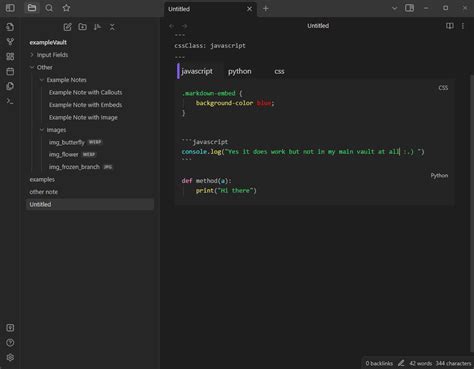Open the help question mark icon

click(10, 343)
